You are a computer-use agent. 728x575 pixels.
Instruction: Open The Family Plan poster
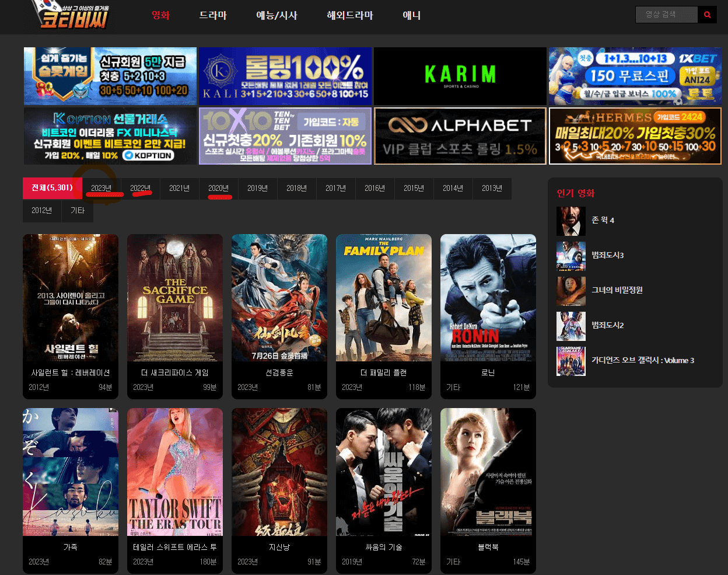[384, 298]
